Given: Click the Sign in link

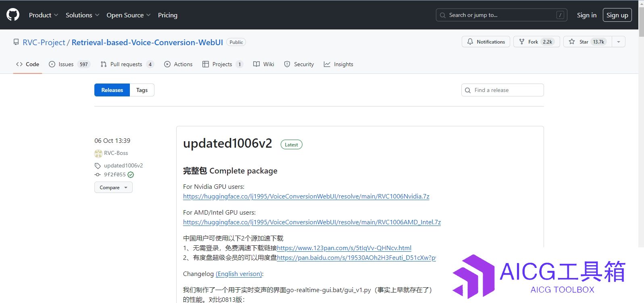Looking at the screenshot, I should [586, 15].
